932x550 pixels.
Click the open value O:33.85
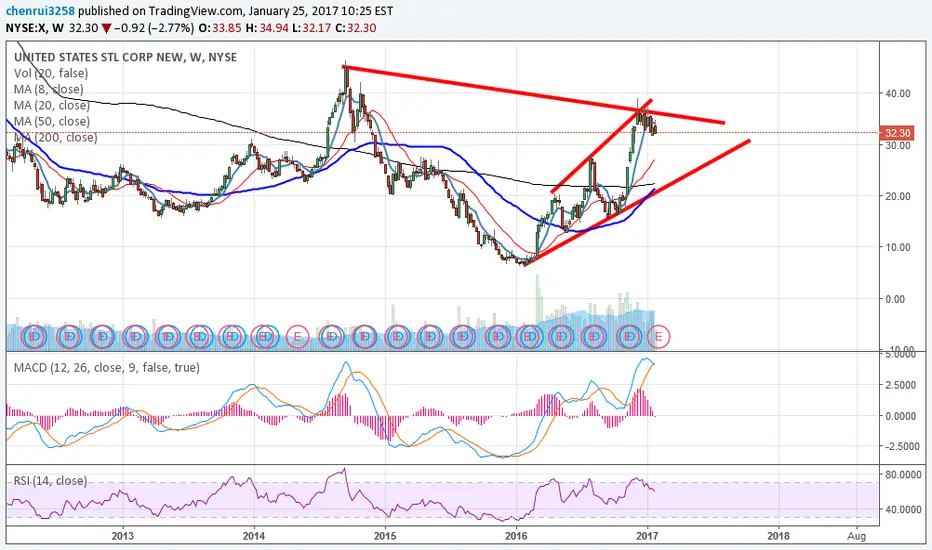click(x=219, y=28)
